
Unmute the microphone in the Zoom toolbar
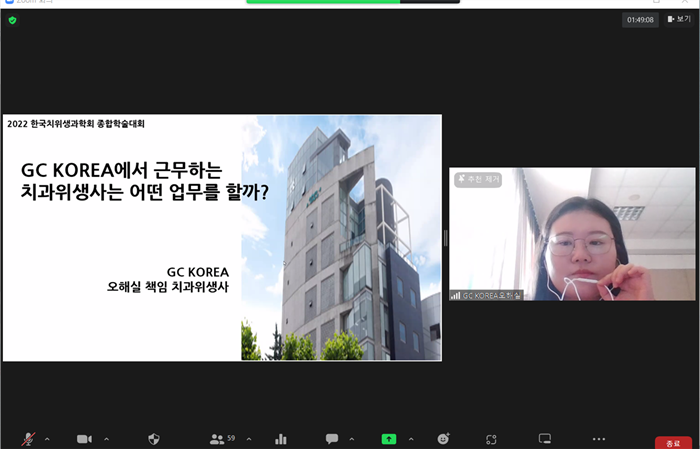(x=28, y=439)
